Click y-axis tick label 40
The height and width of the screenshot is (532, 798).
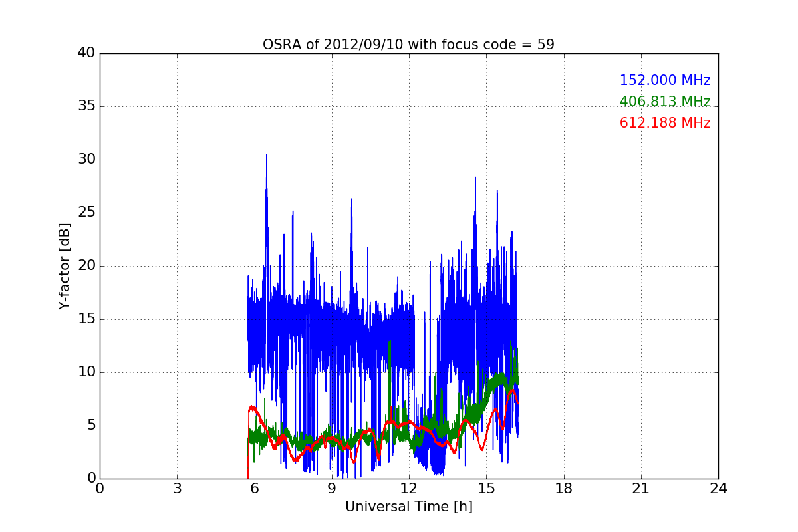click(86, 53)
